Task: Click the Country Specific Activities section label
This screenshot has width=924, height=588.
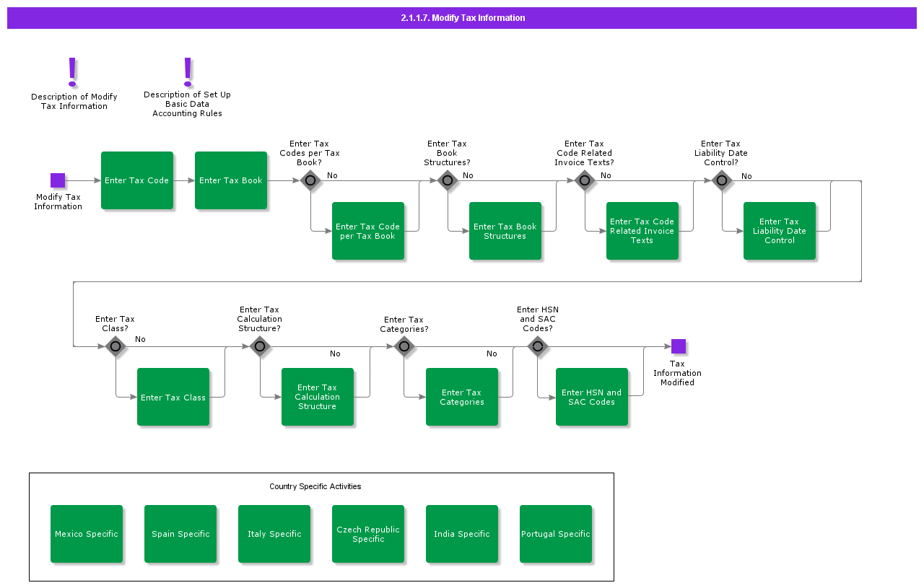Action: 316,486
